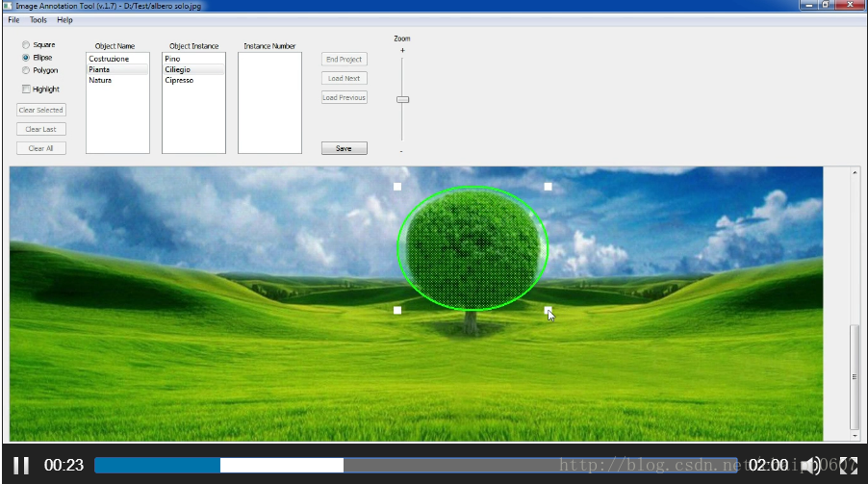Click the Clear All button

click(x=41, y=148)
